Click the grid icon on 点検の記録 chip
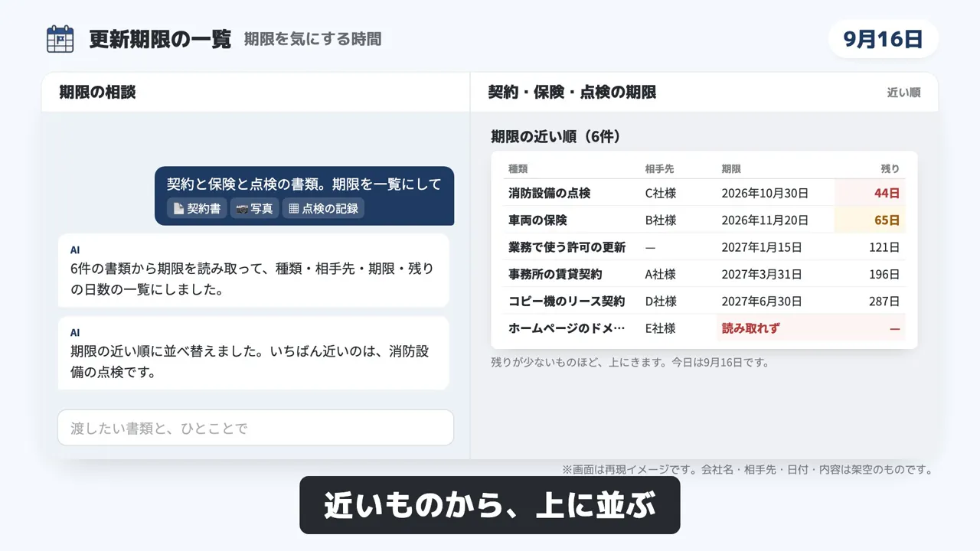Viewport: 980px width, 551px height. [293, 208]
